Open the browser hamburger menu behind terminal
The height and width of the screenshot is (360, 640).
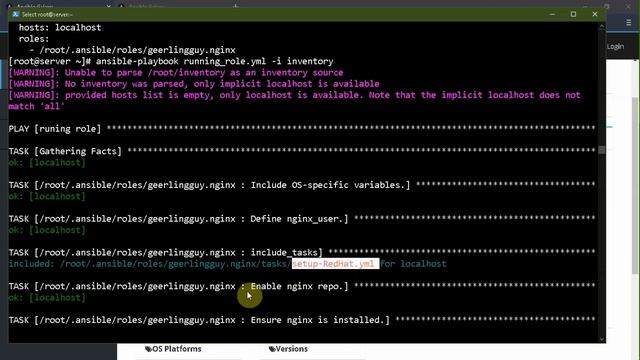(x=629, y=23)
